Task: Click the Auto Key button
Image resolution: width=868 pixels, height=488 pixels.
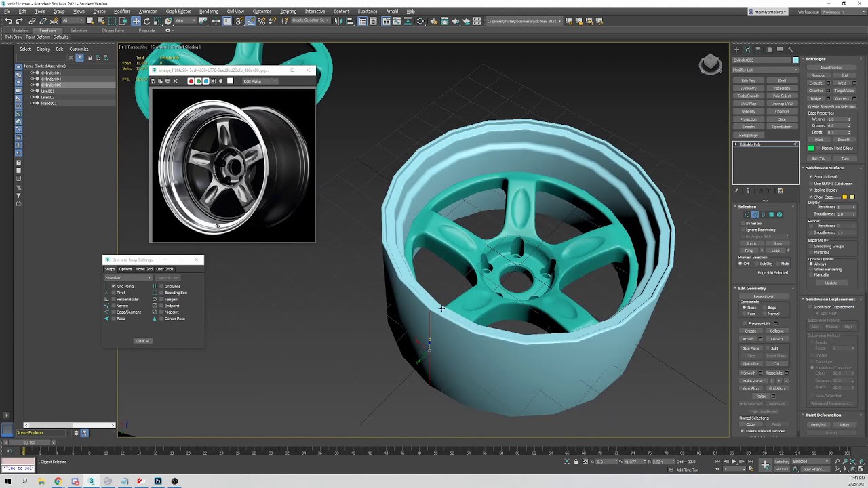Action: (x=782, y=462)
